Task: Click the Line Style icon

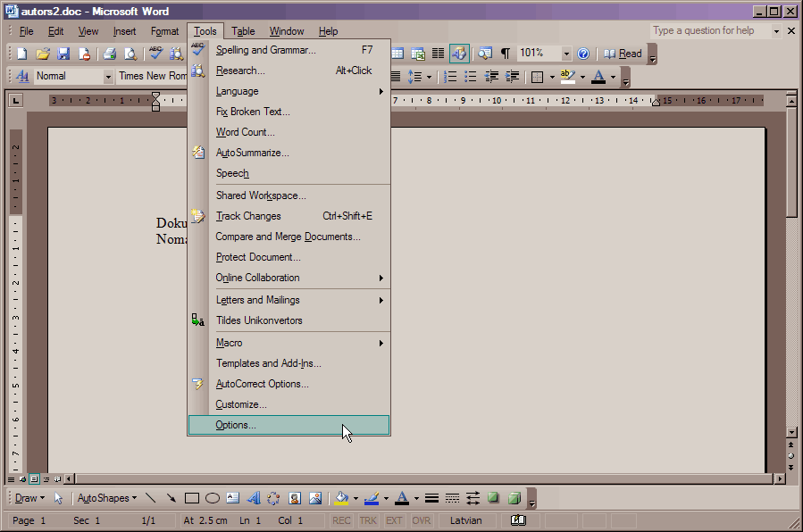Action: [431, 498]
